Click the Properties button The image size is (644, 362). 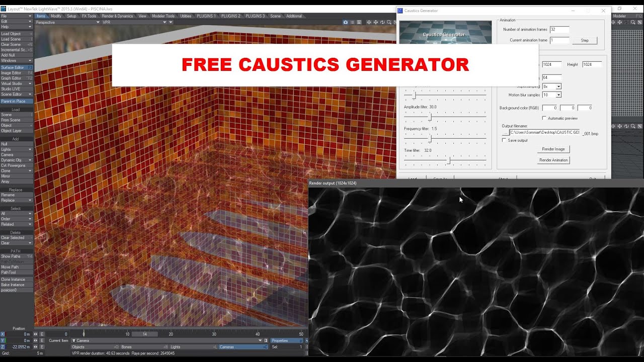tap(287, 340)
